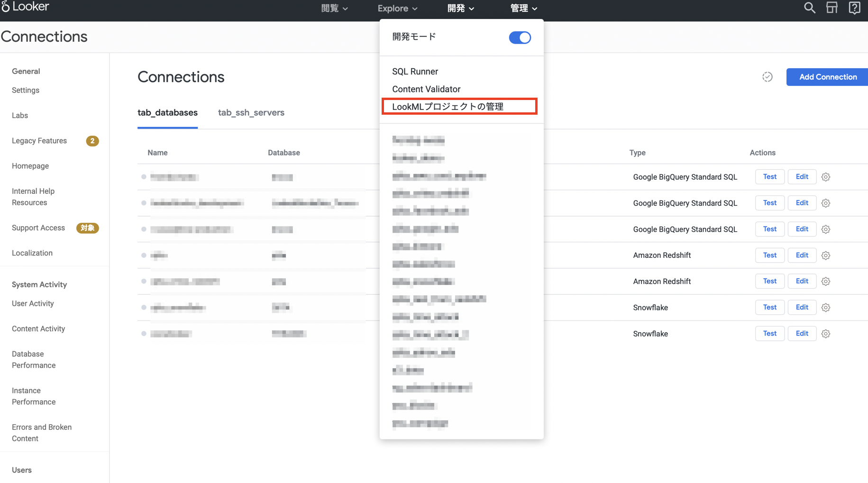Viewport: 868px width, 483px height.
Task: Open Localization in the sidebar
Action: pos(32,253)
